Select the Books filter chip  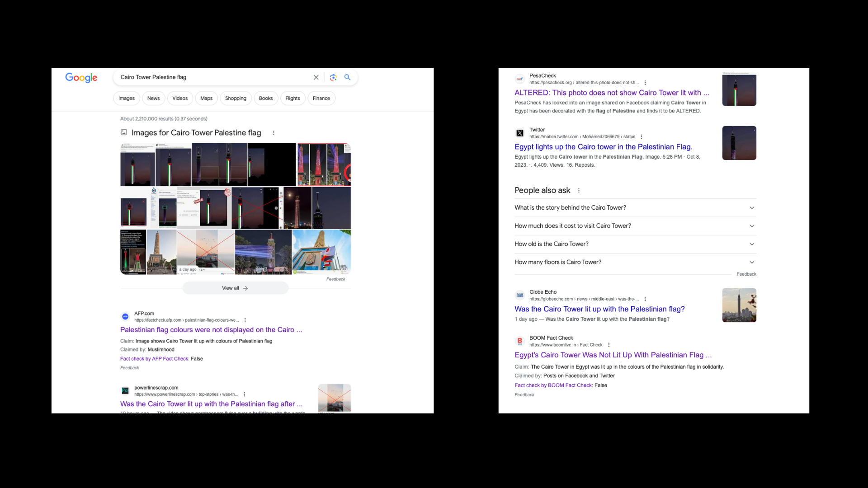click(266, 98)
